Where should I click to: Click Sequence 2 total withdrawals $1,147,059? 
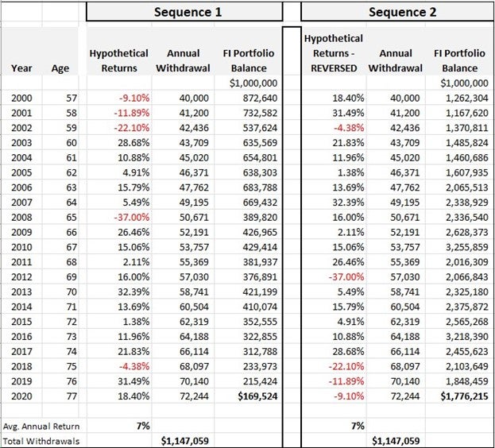click(396, 441)
